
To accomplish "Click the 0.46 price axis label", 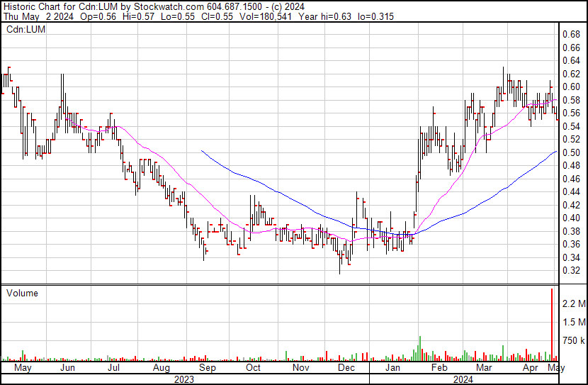I will coord(571,179).
